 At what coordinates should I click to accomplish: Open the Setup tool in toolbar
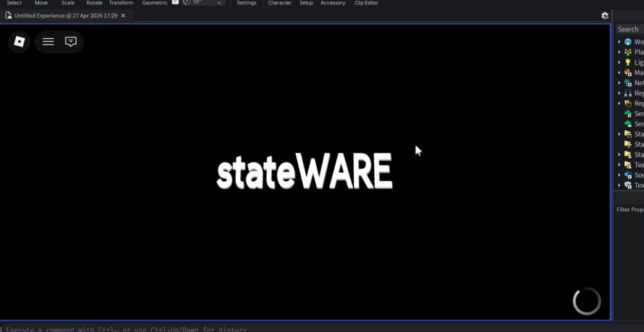(x=306, y=3)
